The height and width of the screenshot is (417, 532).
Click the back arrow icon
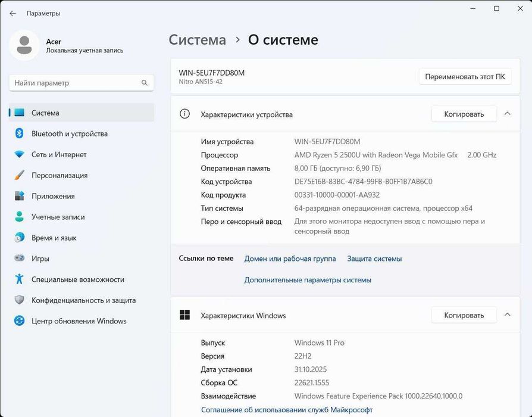(12, 13)
